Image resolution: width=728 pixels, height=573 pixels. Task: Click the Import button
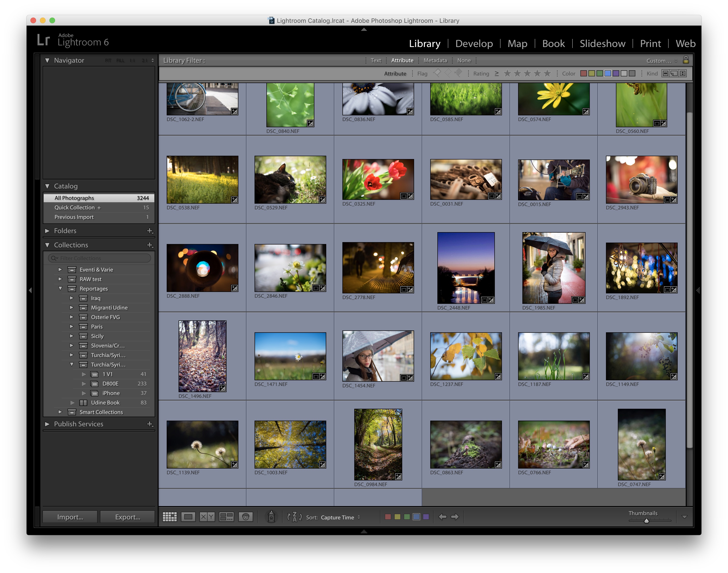(70, 517)
